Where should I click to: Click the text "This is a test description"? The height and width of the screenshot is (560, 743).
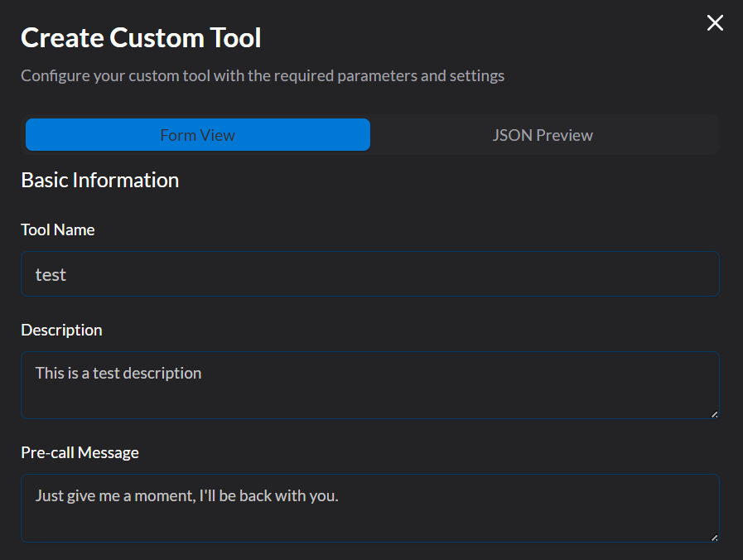click(118, 374)
